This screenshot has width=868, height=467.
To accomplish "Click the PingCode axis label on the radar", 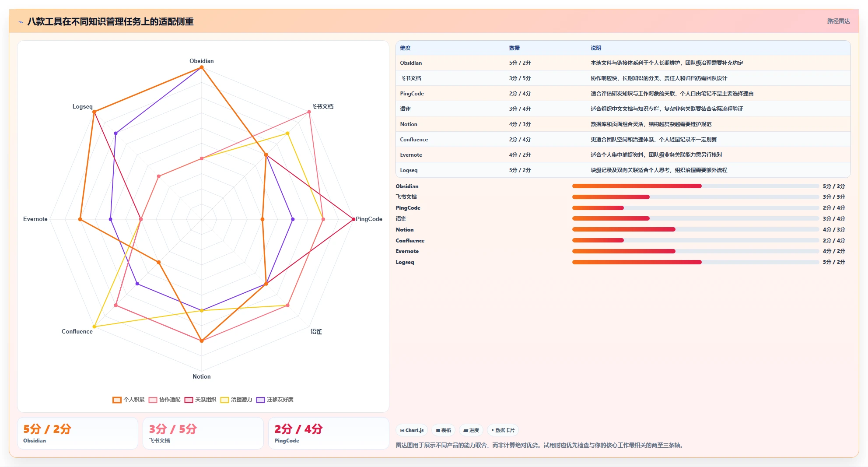I will [x=369, y=219].
